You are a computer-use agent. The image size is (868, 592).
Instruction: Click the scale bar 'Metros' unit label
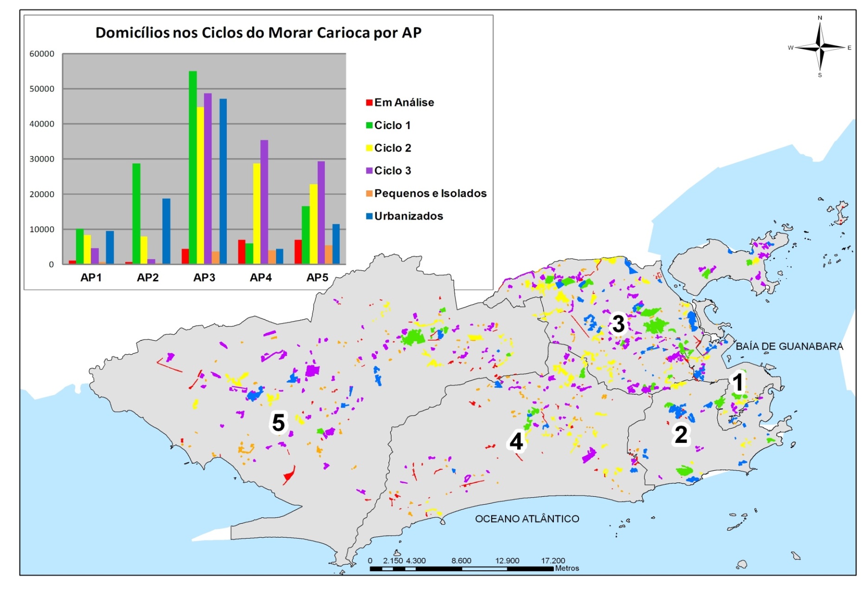tap(567, 568)
